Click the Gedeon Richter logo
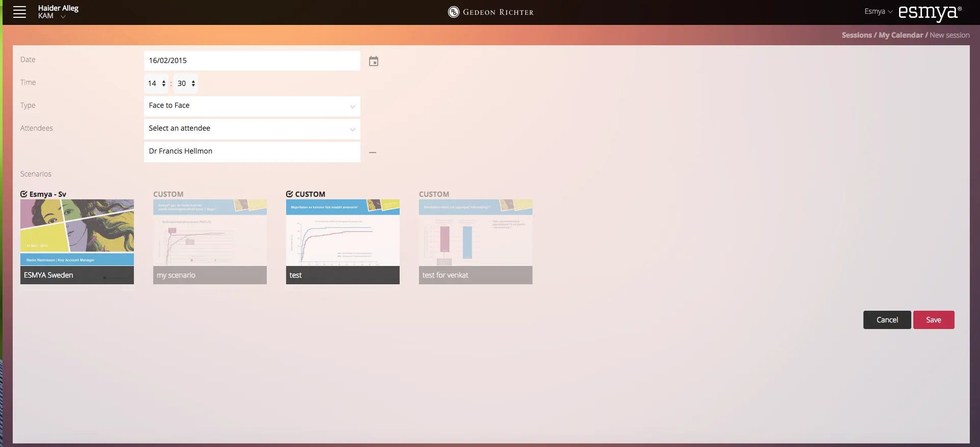This screenshot has height=447, width=980. 491,12
